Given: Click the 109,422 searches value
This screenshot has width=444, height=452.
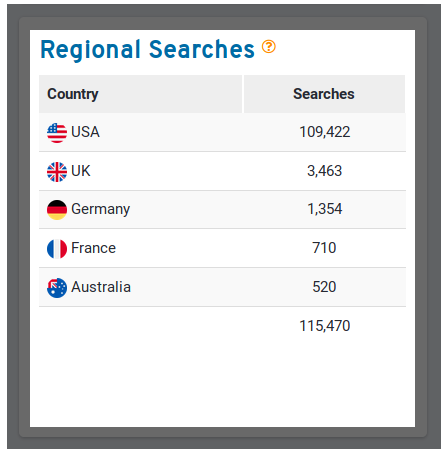Looking at the screenshot, I should (325, 132).
